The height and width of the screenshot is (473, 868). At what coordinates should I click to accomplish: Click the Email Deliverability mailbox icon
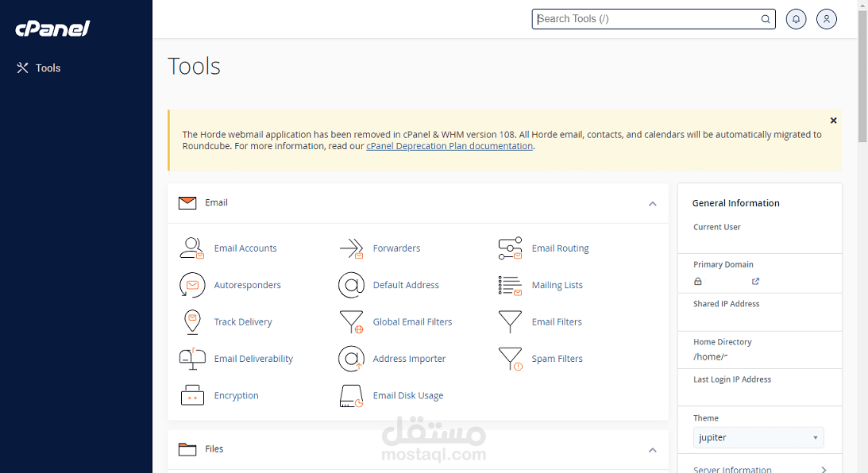tap(192, 359)
